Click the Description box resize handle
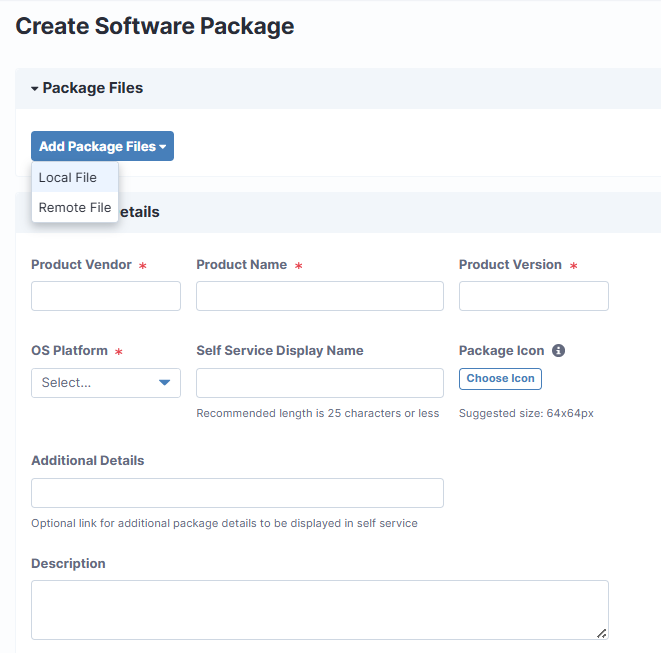The image size is (661, 653). pos(602,633)
